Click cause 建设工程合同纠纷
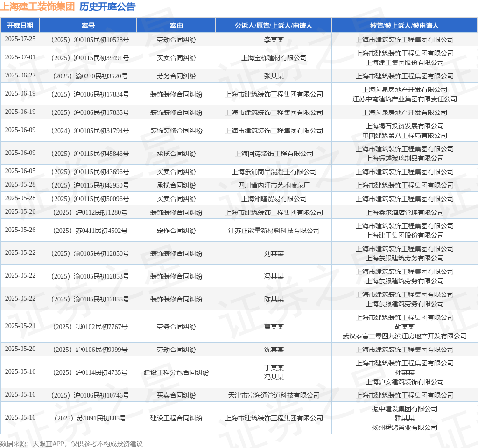 tap(176, 418)
